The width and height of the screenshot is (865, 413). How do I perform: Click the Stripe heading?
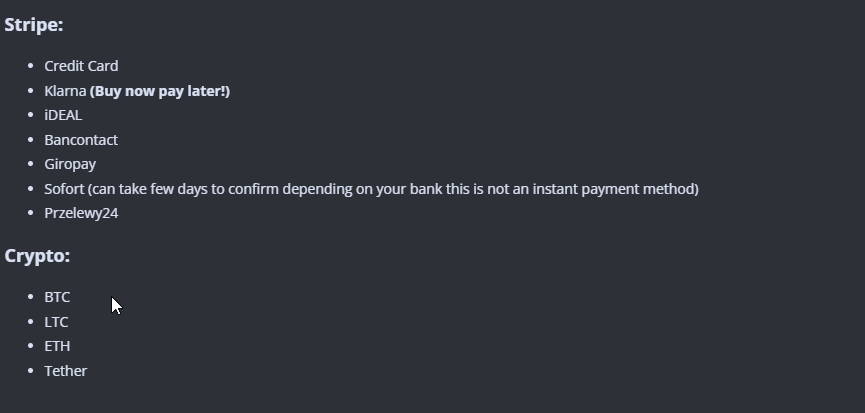[x=34, y=25]
